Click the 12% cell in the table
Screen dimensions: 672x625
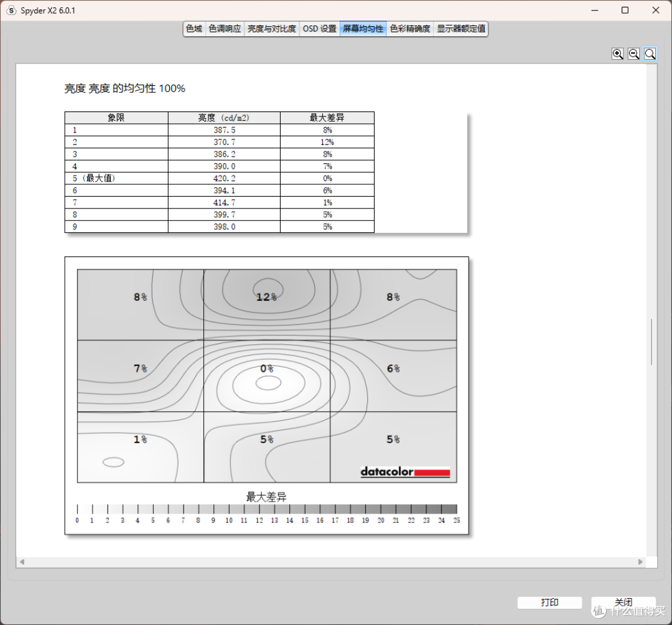click(327, 142)
